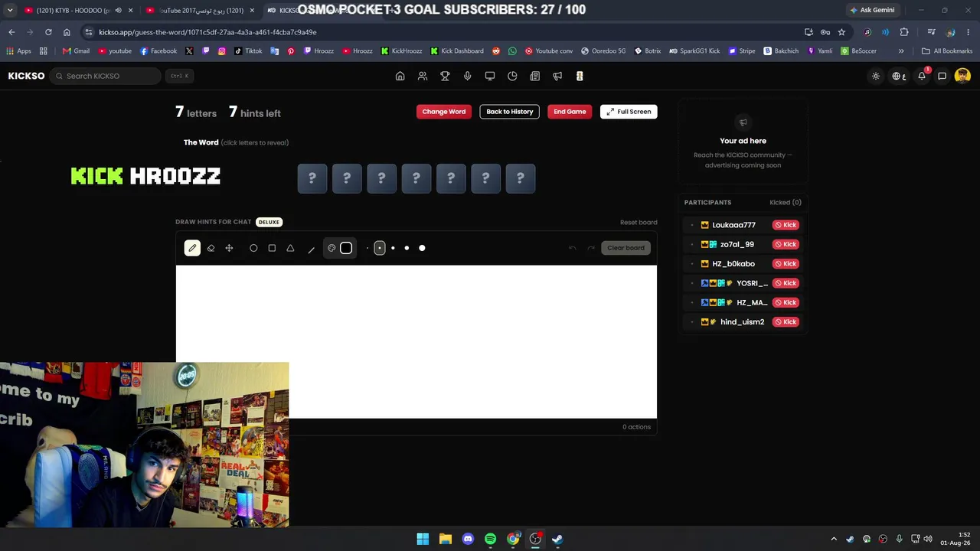Open Spotify from the taskbar
This screenshot has width=980, height=551.
[490, 539]
